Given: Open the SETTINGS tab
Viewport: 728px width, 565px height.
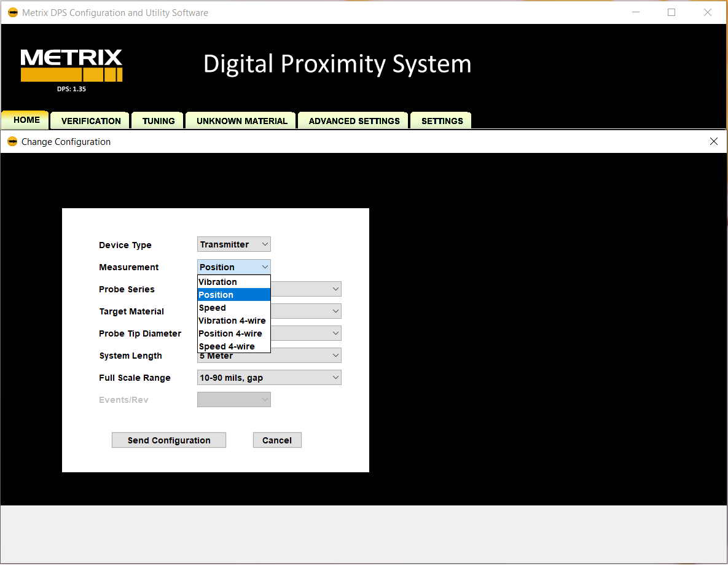Looking at the screenshot, I should [x=442, y=121].
